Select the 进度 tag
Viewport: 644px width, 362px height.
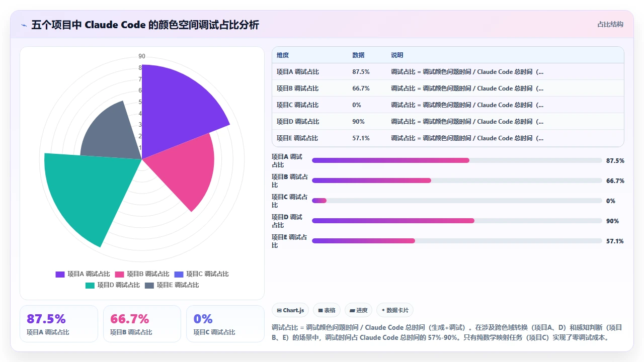point(358,310)
